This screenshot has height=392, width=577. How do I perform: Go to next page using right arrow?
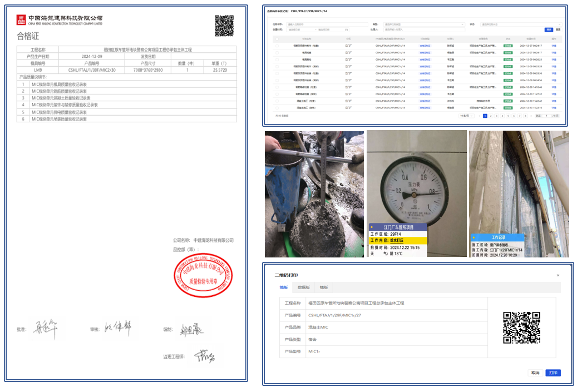(x=531, y=116)
